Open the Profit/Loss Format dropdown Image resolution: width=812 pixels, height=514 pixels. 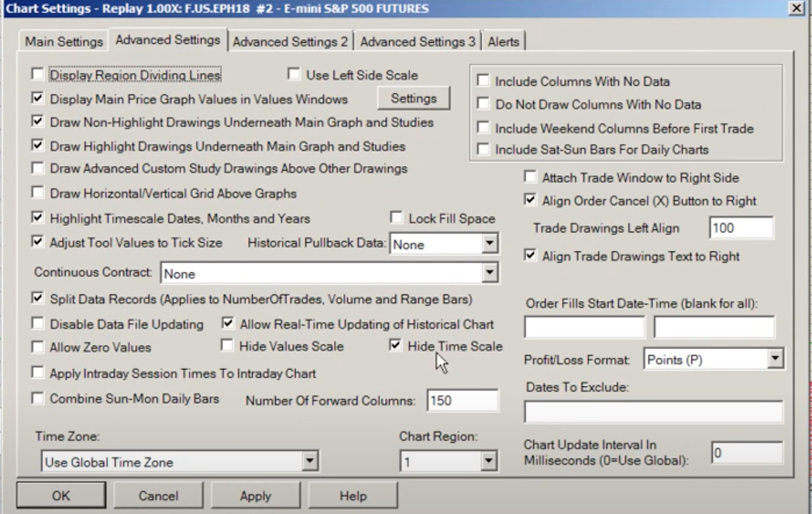coord(775,358)
